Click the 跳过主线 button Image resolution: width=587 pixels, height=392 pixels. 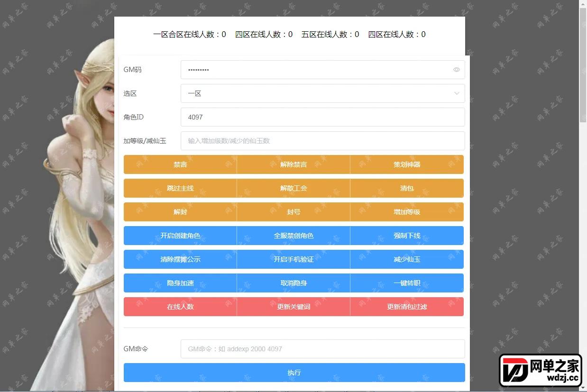pyautogui.click(x=180, y=188)
